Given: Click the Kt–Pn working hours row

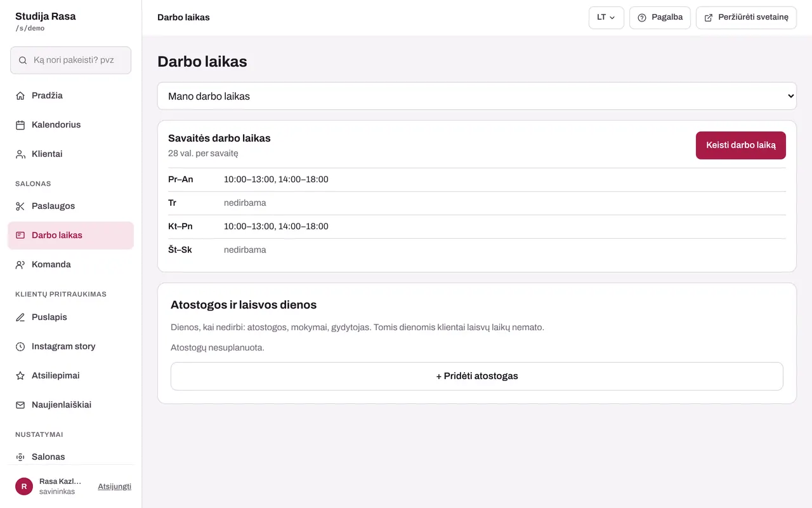Looking at the screenshot, I should [477, 227].
